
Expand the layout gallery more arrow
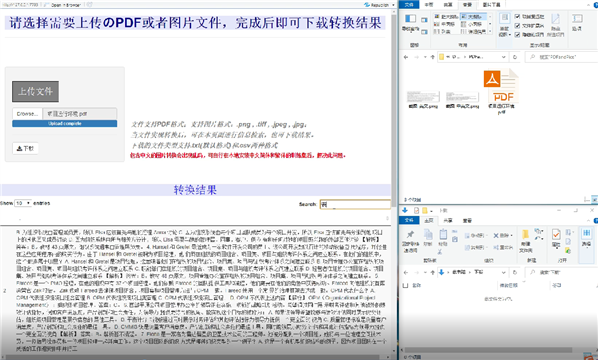(490, 32)
